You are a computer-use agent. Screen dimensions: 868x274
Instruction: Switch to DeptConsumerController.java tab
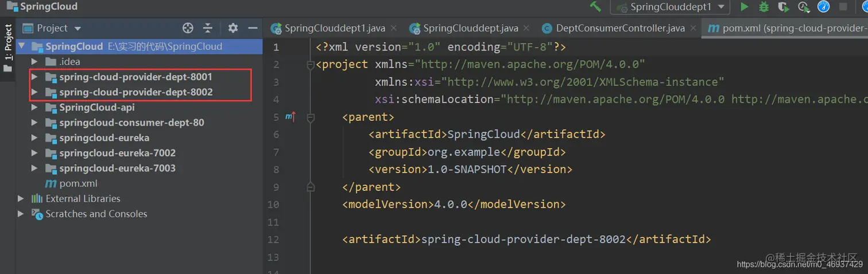click(x=620, y=28)
